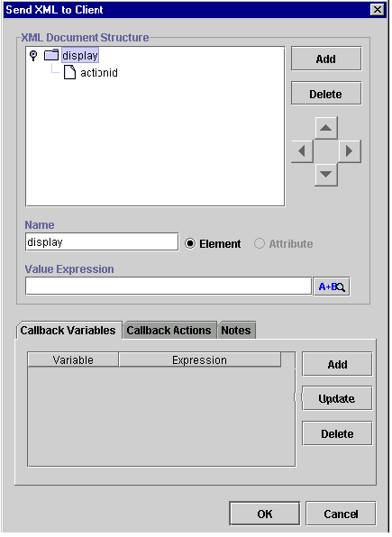Viewport: 392px width, 537px height.
Task: Click the move down arrow button
Action: click(326, 175)
